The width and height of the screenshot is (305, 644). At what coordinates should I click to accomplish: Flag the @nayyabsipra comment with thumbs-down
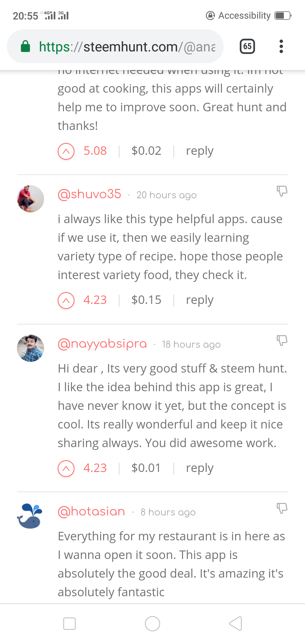(x=282, y=340)
